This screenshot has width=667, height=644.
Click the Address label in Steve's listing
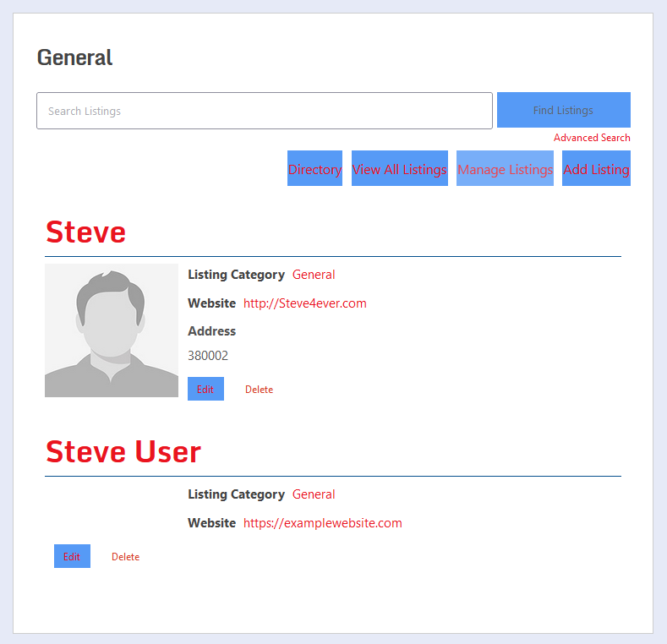[x=211, y=331]
